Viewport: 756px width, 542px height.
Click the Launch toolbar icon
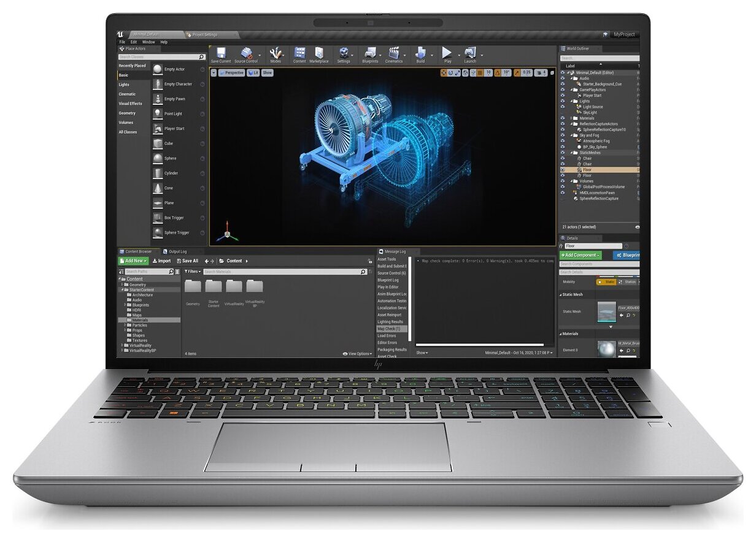pyautogui.click(x=470, y=53)
